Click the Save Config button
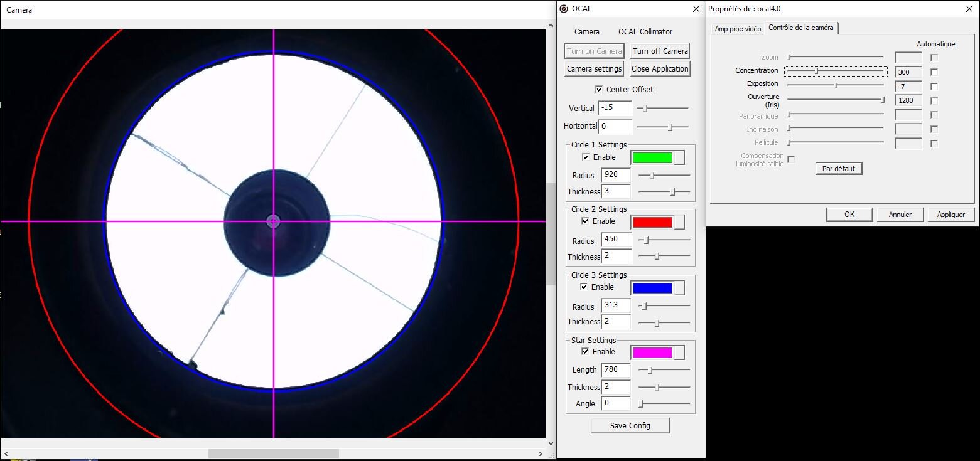 click(630, 425)
